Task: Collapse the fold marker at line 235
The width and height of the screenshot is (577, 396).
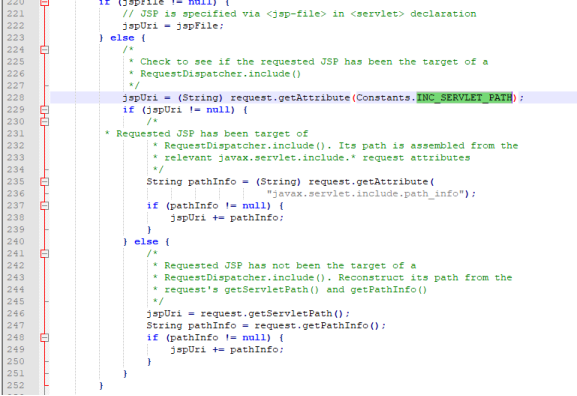Action: coord(45,181)
